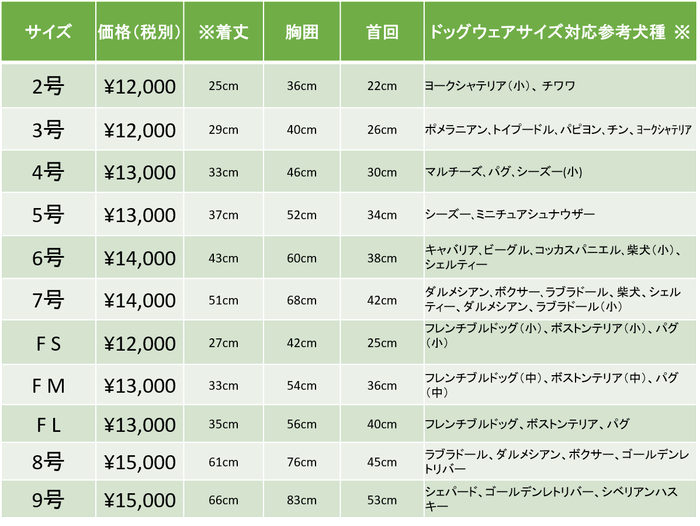
Task: Click the ¥12,000 price in the 3号 row
Action: coord(140,130)
